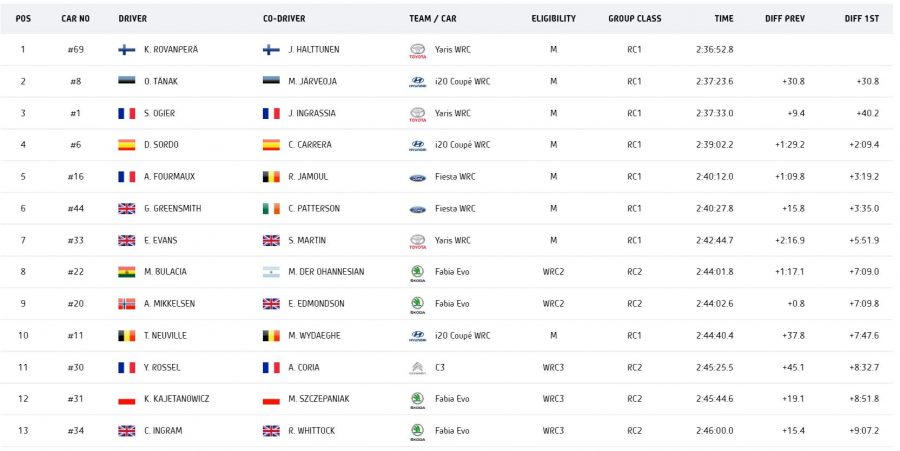Click Citroën logo in Rossel's row
The width and height of the screenshot is (900, 451).
tap(417, 367)
